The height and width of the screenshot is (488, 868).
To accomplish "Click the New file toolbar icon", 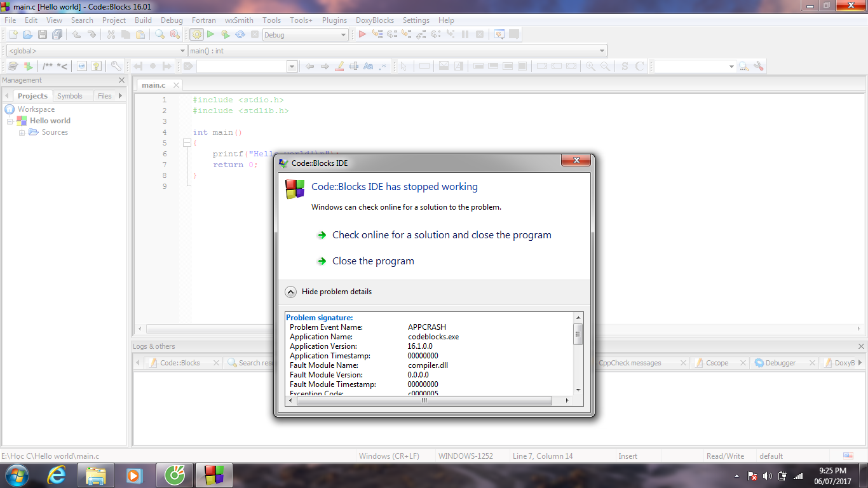I will pos(12,34).
